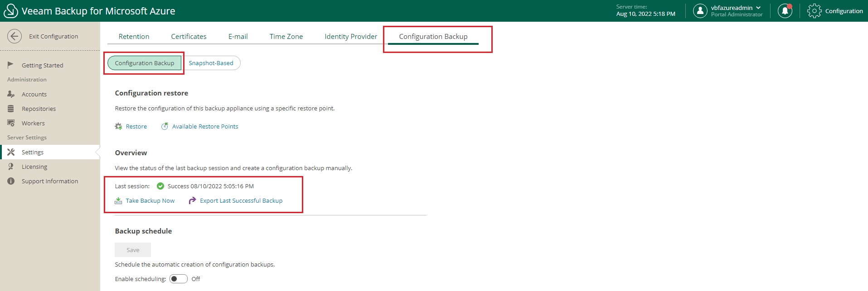Viewport: 868px width, 291px height.
Task: Open the Retention tab
Action: point(134,36)
